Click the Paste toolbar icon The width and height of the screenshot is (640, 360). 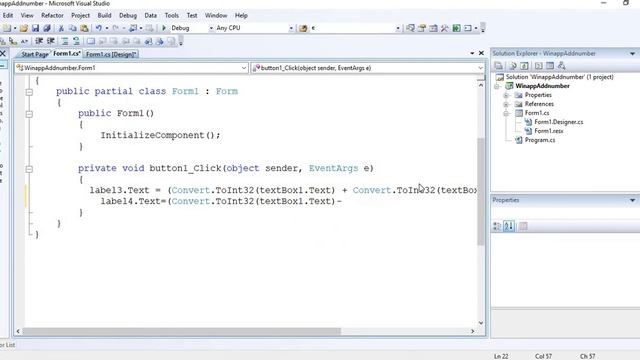coord(84,28)
